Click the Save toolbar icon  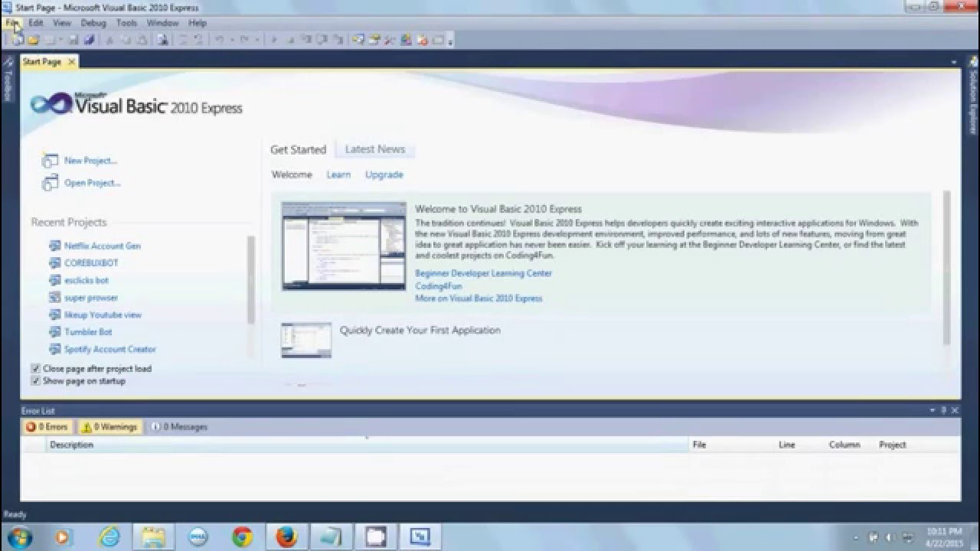pos(73,39)
